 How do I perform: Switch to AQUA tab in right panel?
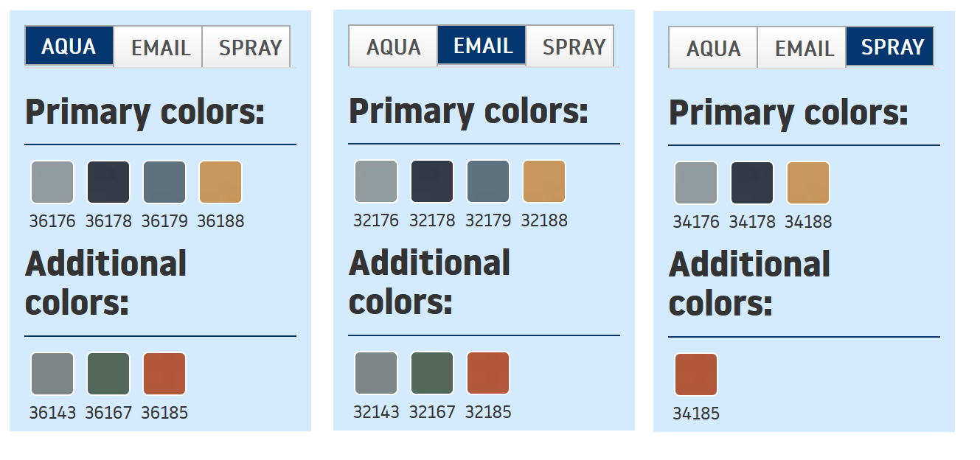713,48
